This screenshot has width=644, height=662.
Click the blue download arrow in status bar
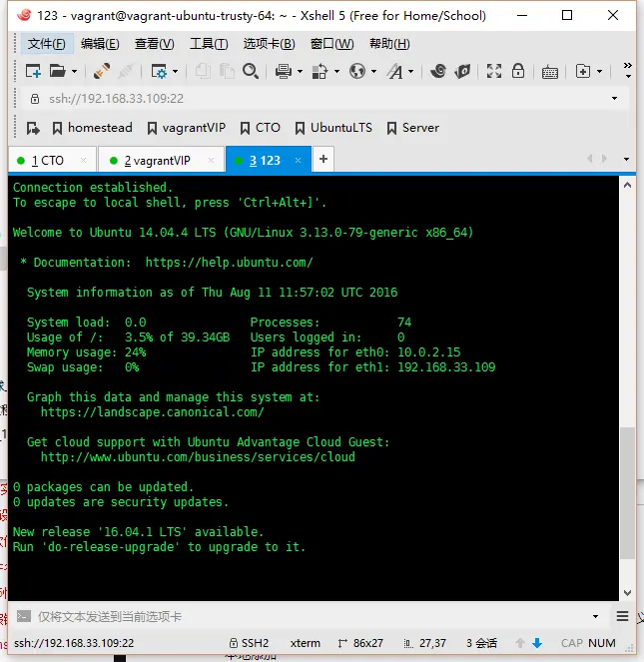click(537, 643)
